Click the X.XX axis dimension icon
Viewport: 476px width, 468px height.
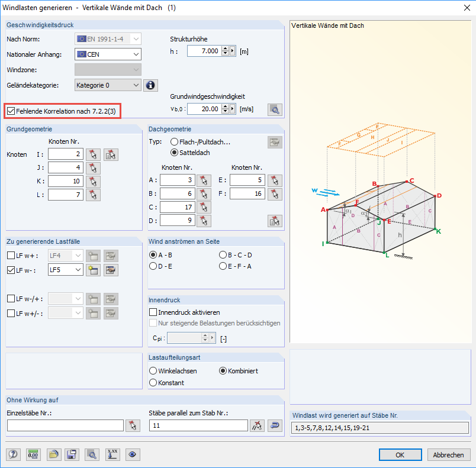tap(112, 454)
